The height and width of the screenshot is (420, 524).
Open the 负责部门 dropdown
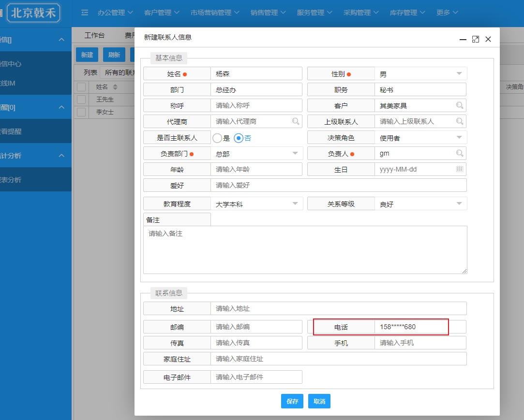256,154
